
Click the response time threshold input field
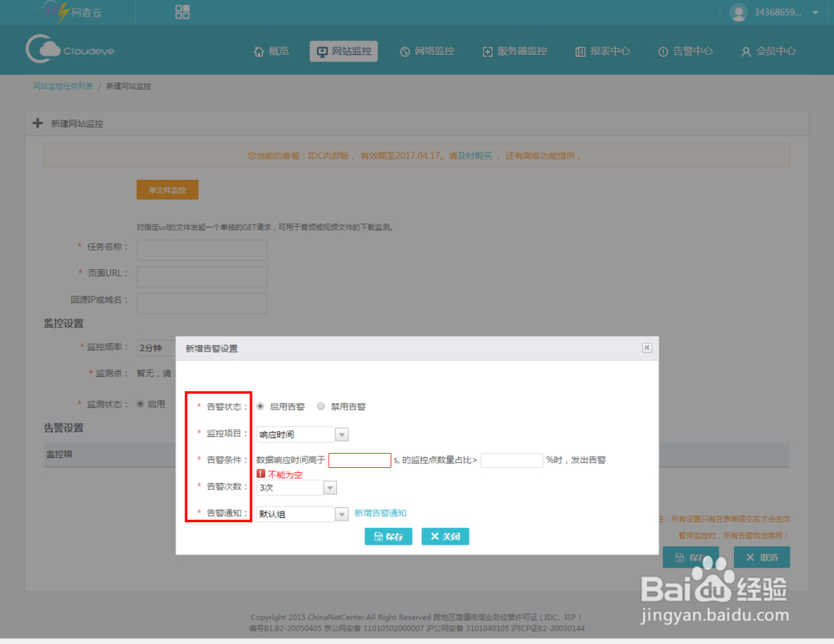(x=359, y=460)
